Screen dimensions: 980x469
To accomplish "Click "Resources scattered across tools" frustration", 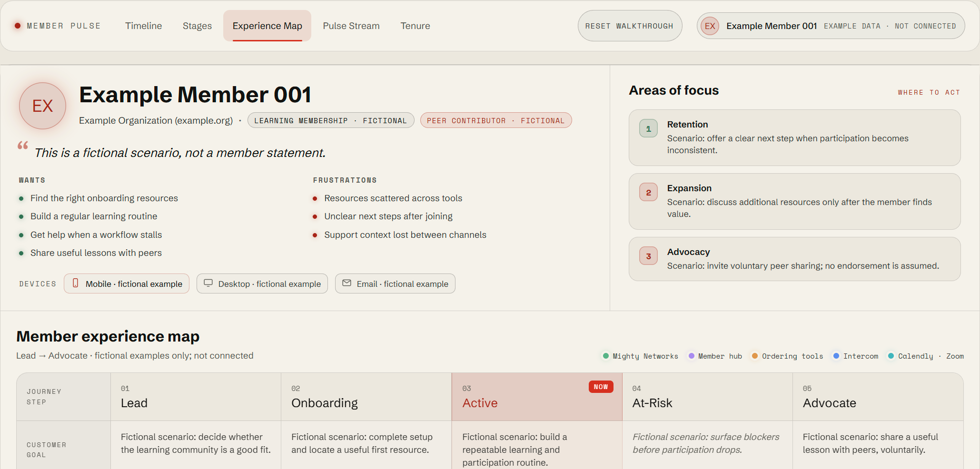I will coord(393,198).
